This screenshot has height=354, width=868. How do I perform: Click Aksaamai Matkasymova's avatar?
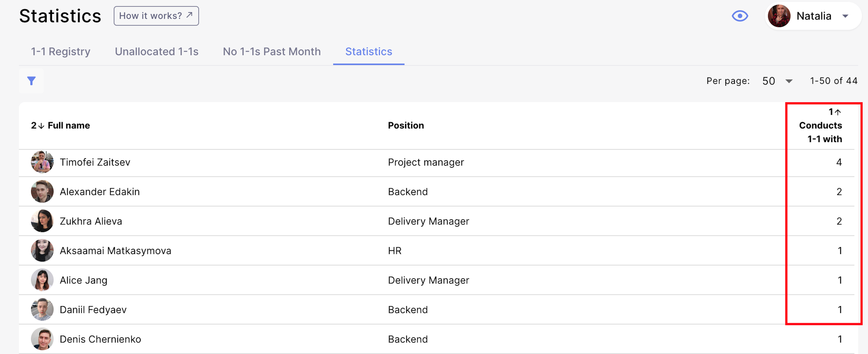[x=42, y=250]
